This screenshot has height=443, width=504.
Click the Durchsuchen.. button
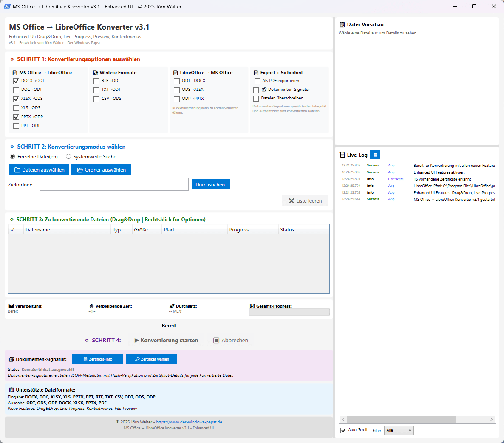click(211, 185)
